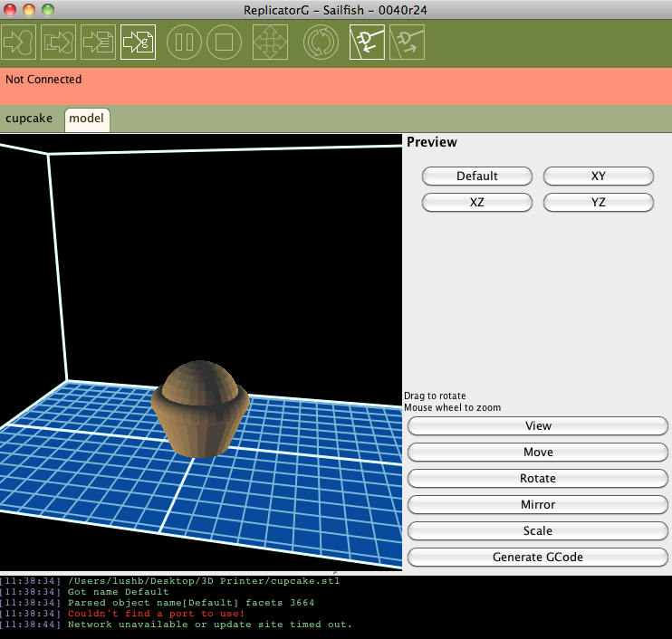Click the 'Network unavailable' log line

point(209,625)
